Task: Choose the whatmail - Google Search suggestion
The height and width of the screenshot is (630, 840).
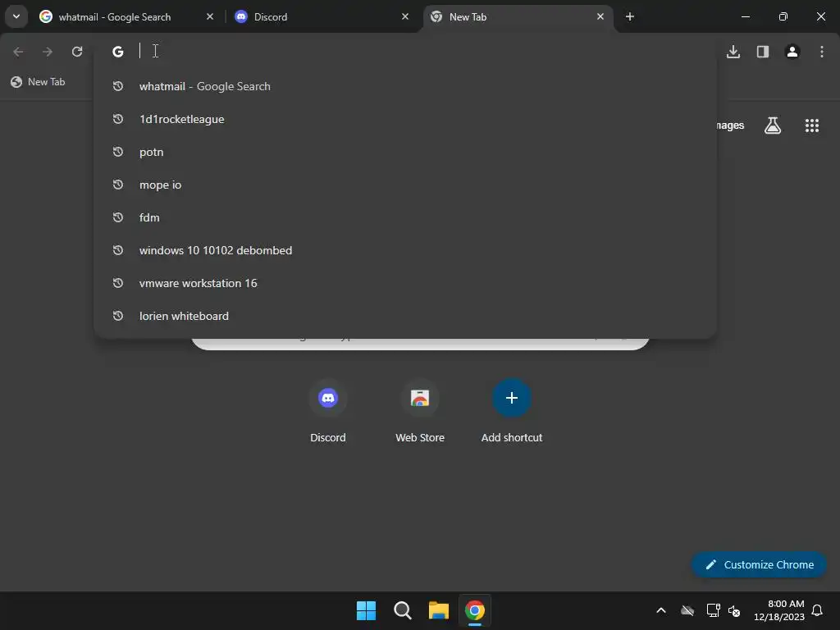Action: (x=405, y=86)
